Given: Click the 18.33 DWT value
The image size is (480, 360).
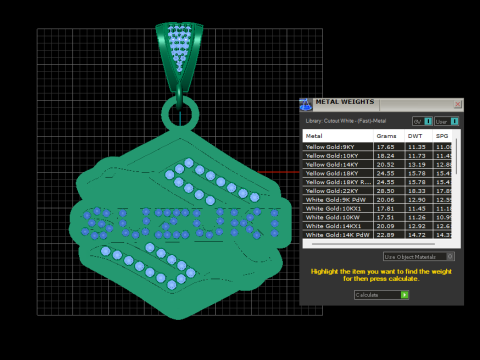Looking at the screenshot, I should click(417, 191).
